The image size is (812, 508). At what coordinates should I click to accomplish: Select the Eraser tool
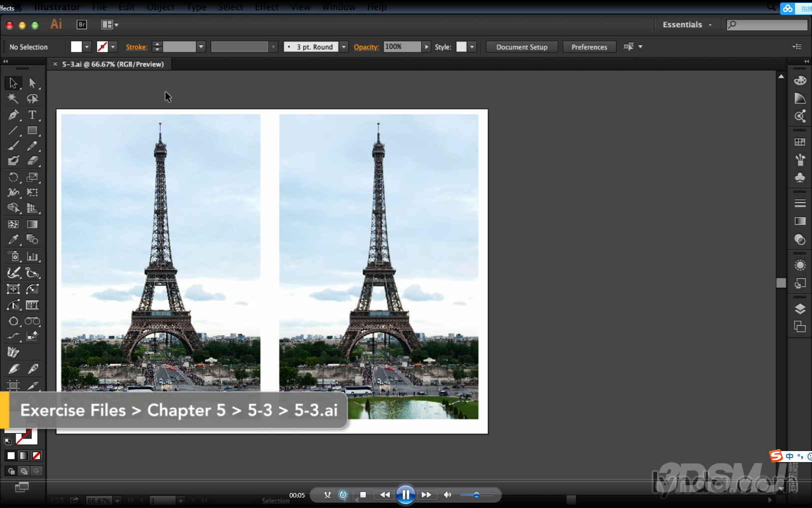coord(32,161)
